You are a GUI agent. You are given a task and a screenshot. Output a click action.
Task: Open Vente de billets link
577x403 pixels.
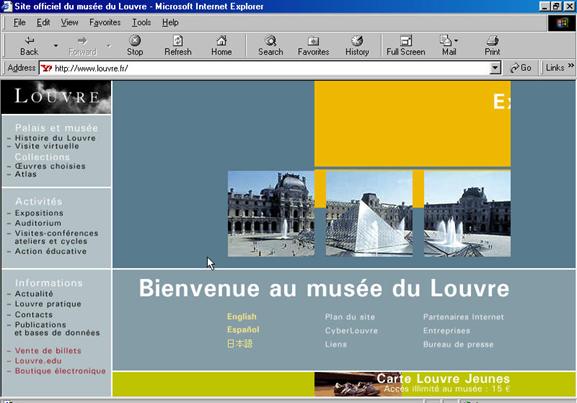[48, 351]
